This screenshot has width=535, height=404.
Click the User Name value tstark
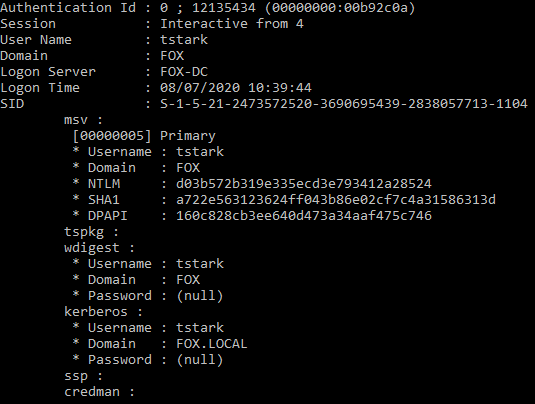click(184, 40)
